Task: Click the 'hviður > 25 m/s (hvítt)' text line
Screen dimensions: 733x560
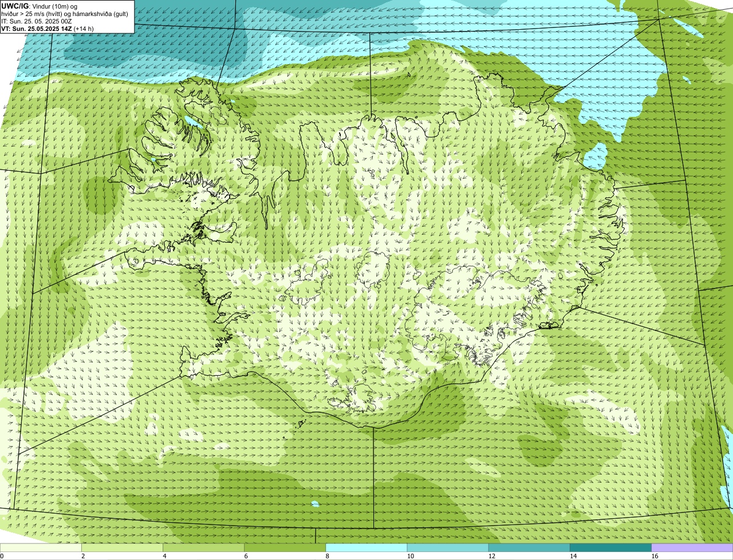Action: pos(65,14)
